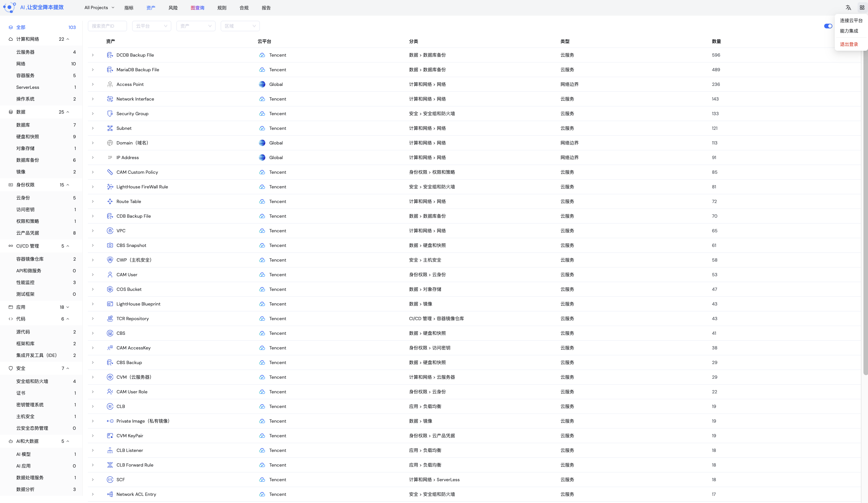Viewport: 868px width, 503px height.
Task: Click 退出登录 to log out
Action: (x=849, y=45)
